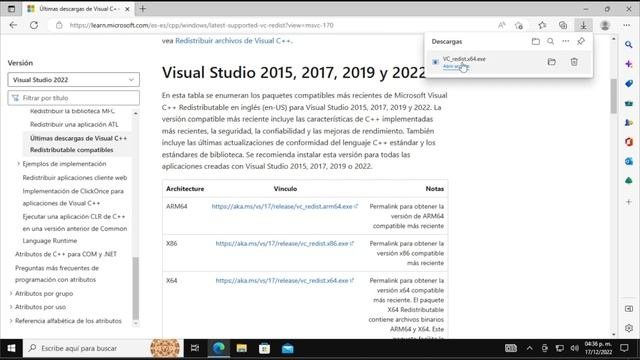Screen dimensions: 640x360
Task: Select Redistribuir una aplicación ATL
Action: coord(74,124)
